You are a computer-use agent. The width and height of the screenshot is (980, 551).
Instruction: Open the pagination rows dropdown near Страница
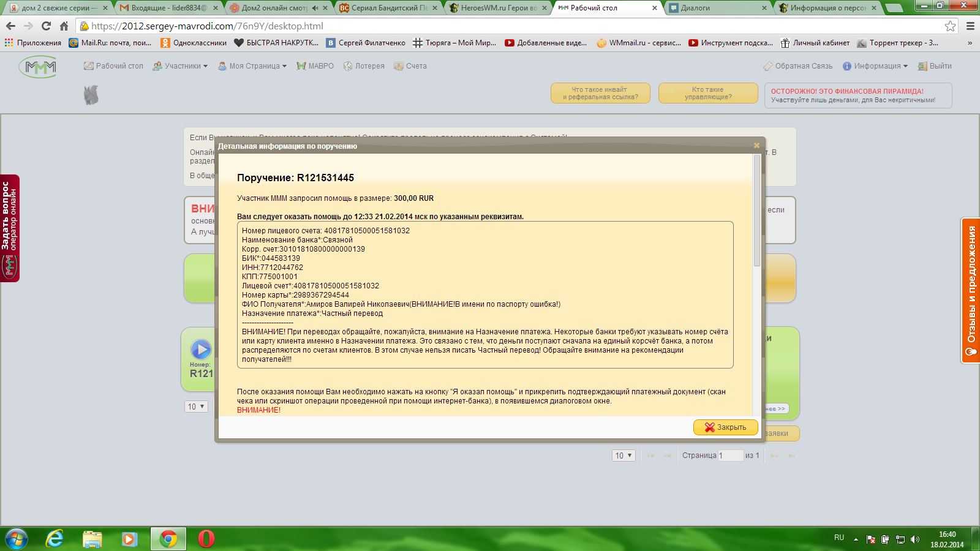(624, 455)
